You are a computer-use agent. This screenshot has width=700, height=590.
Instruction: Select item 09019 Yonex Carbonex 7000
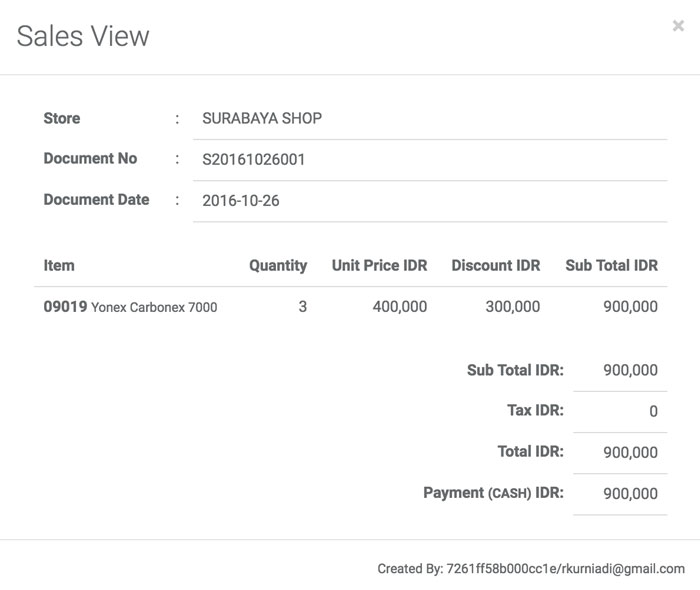(130, 307)
